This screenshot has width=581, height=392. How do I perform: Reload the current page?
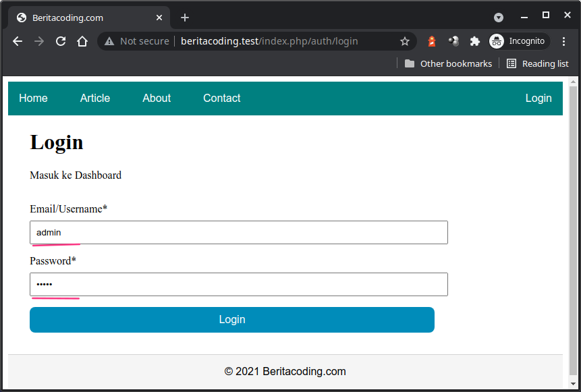61,41
